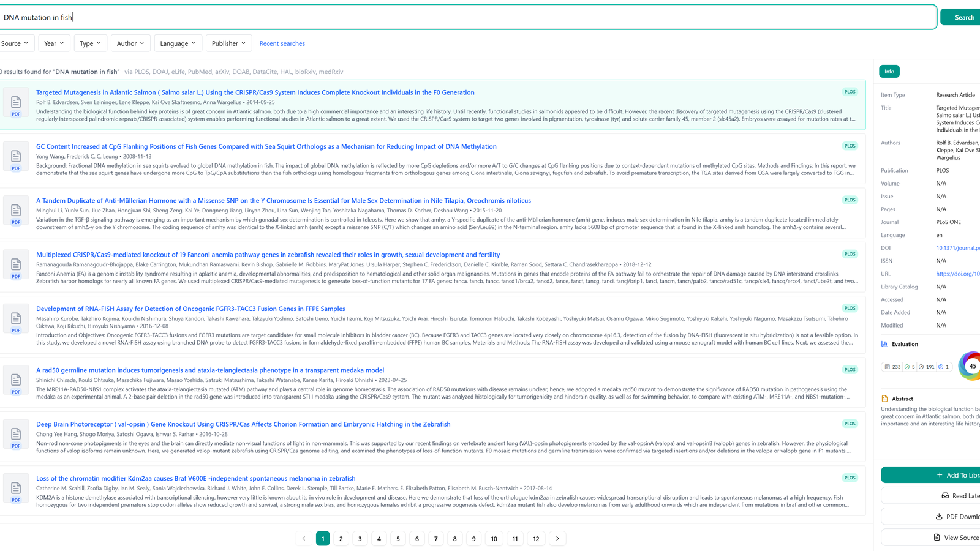Screen dimensions: 980x551
Task: Select current page 1 in pagination
Action: pos(323,539)
